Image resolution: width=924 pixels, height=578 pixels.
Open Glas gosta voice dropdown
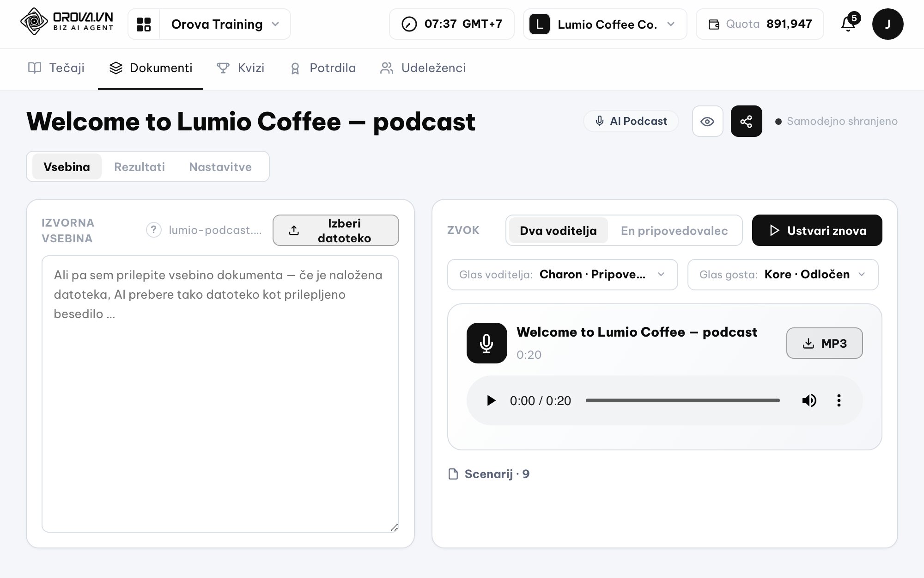[783, 275]
